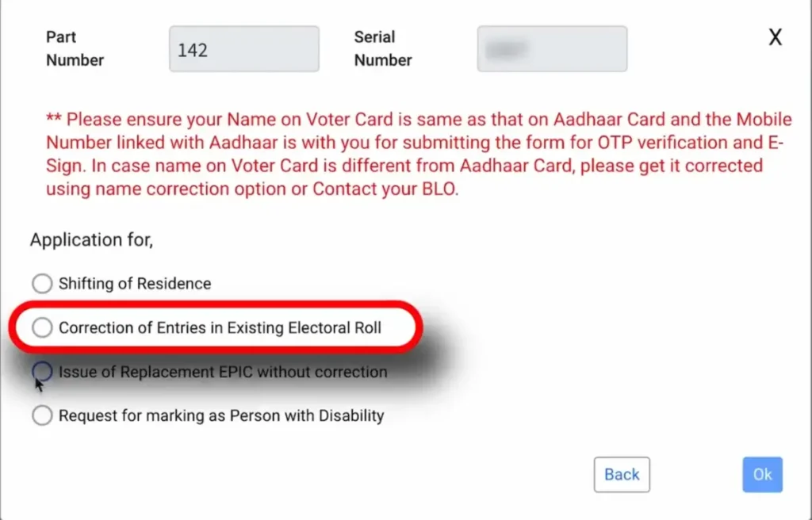Click the Application for heading text

pyautogui.click(x=92, y=240)
